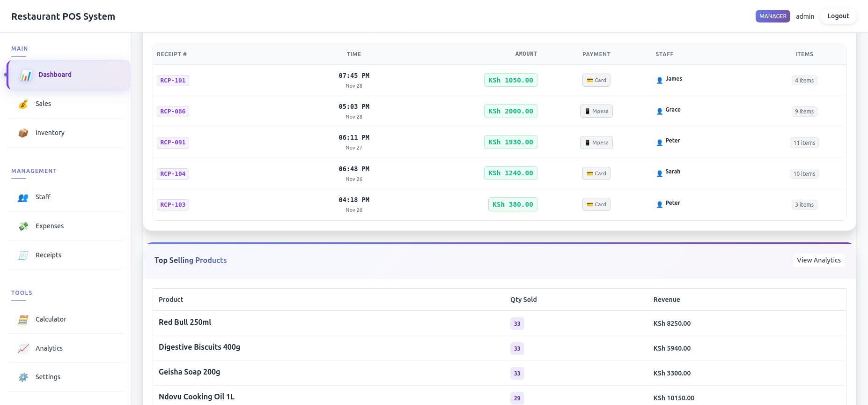Click the RECEIPT # column header
Image resolution: width=868 pixels, height=405 pixels.
(x=172, y=54)
